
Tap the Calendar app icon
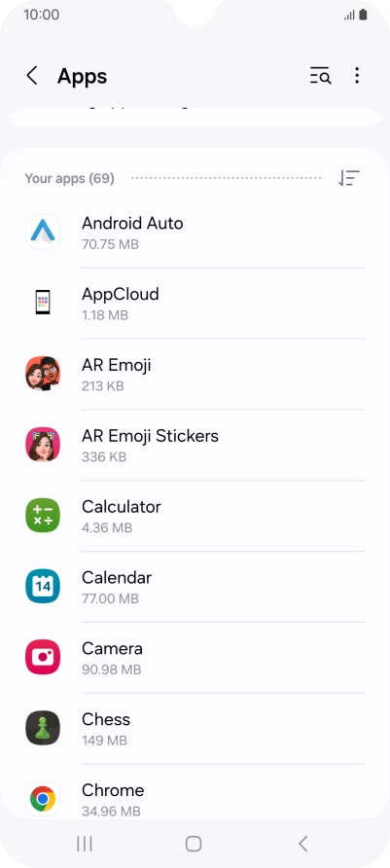click(43, 586)
